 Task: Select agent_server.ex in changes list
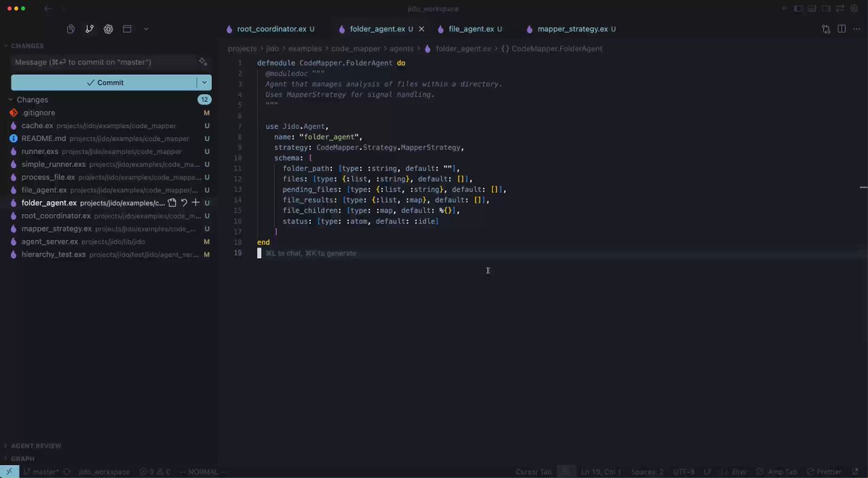point(109,242)
